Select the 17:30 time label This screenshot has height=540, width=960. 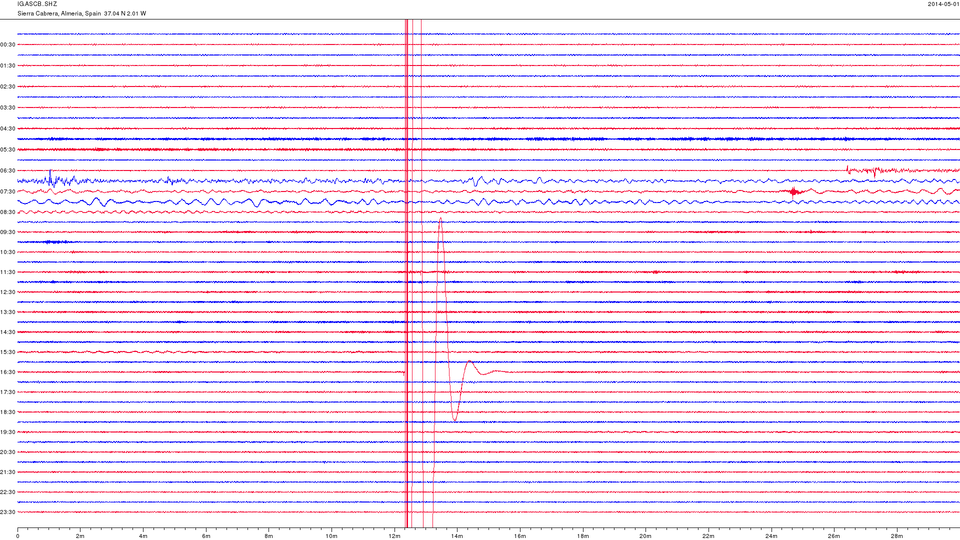tap(8, 392)
